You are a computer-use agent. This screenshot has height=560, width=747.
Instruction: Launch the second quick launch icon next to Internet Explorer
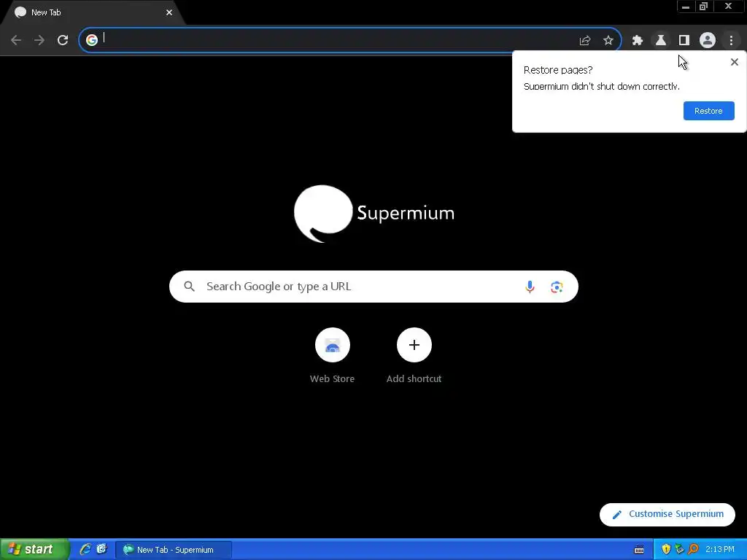101,550
